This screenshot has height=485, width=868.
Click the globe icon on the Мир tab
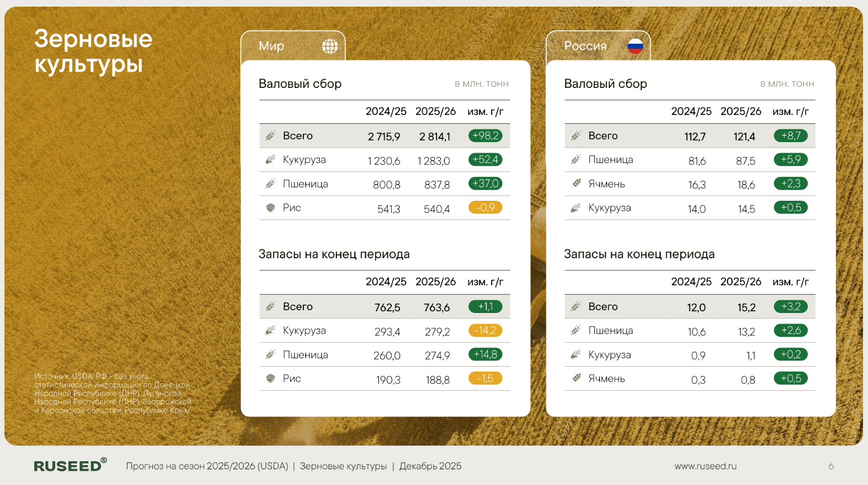point(330,46)
